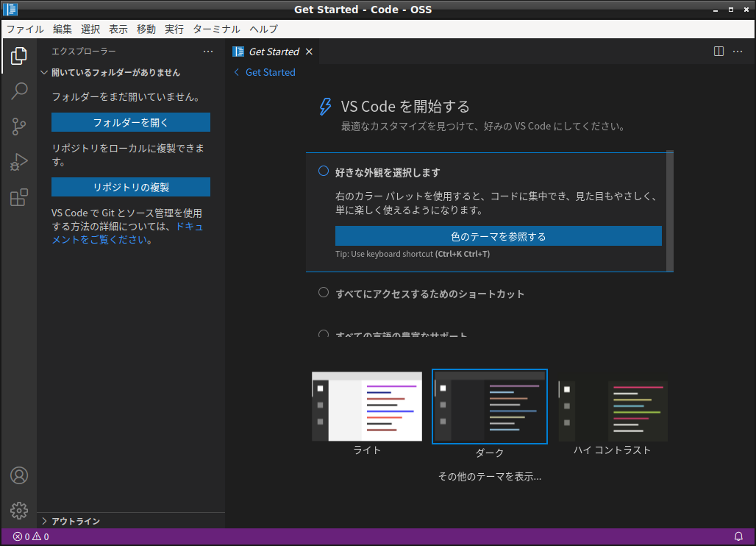Select the ライト theme thumbnail

(x=367, y=407)
